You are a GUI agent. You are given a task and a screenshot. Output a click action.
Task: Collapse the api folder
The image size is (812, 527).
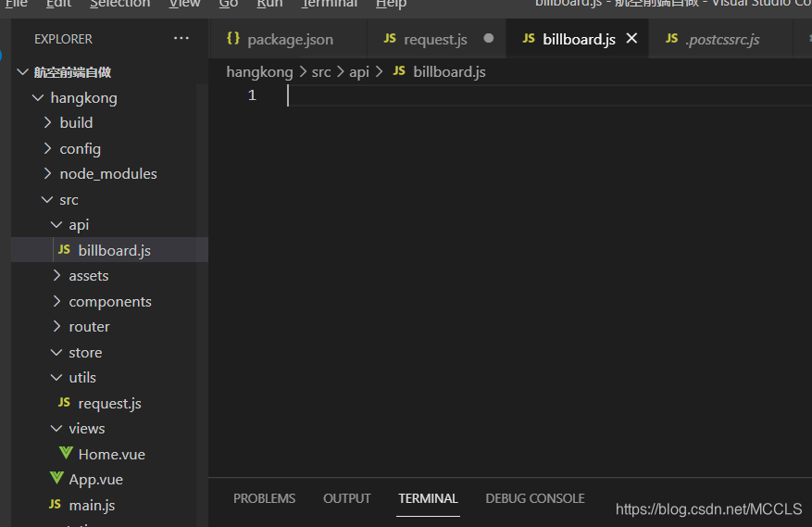click(x=56, y=224)
